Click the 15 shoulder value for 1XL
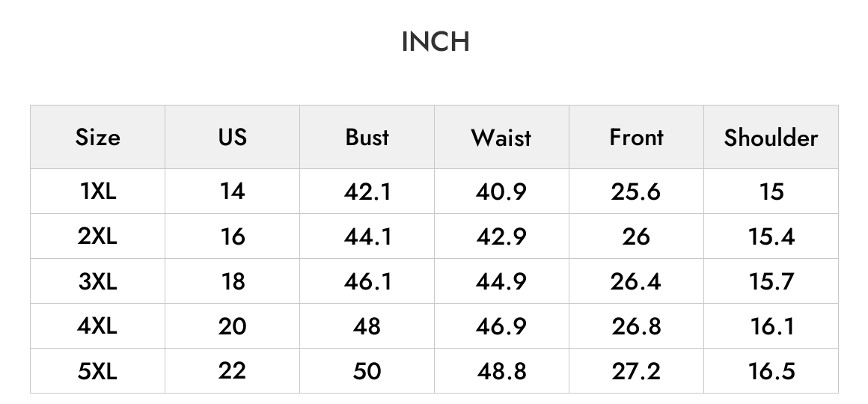Screen dimensions: 868x404 (x=771, y=192)
